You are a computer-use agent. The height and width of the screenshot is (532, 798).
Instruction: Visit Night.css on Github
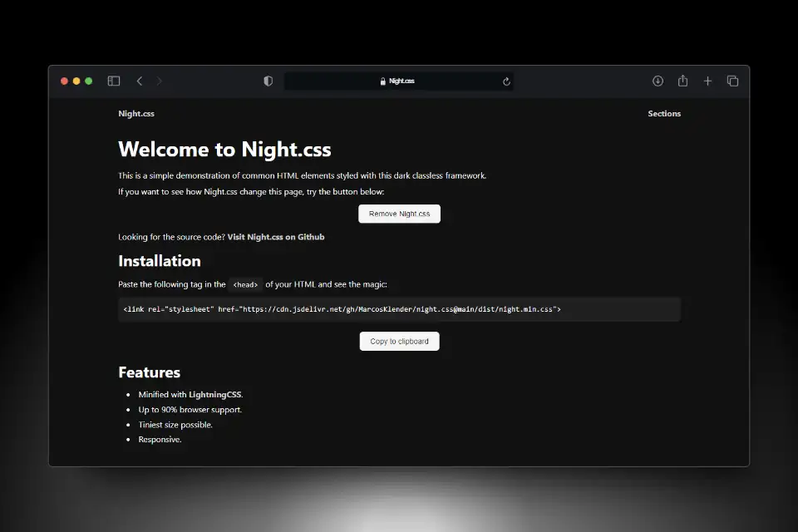(x=278, y=236)
